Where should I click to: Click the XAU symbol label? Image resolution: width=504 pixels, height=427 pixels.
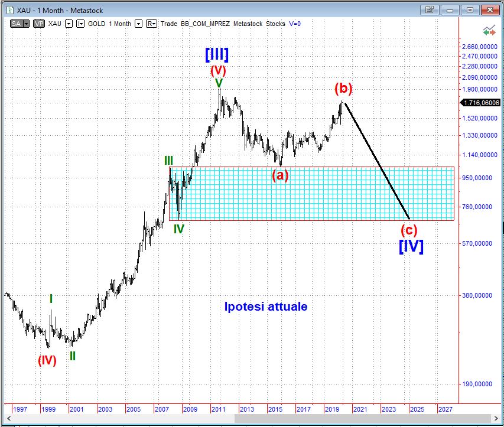coord(54,24)
